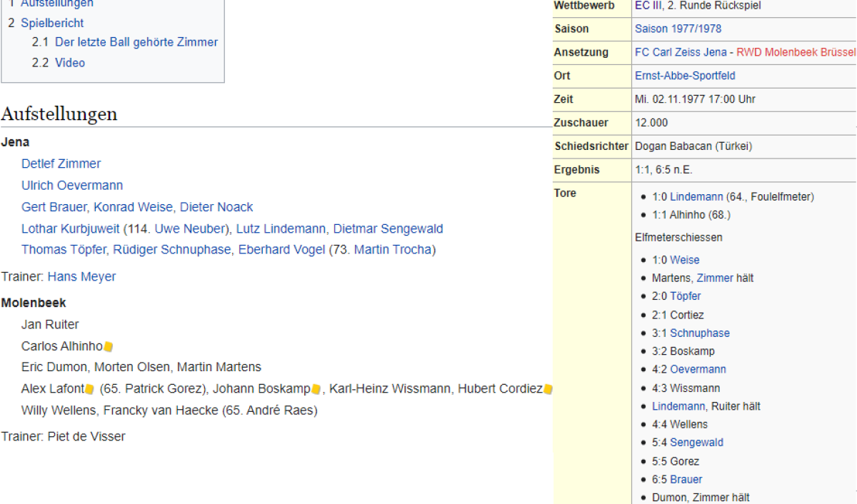The width and height of the screenshot is (857, 504).
Task: Open the Spielbericht contents entry
Action: click(52, 23)
